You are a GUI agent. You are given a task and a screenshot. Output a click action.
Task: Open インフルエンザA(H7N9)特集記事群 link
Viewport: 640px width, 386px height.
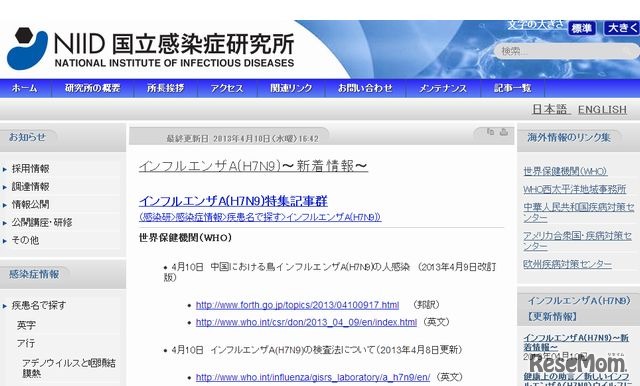233,201
